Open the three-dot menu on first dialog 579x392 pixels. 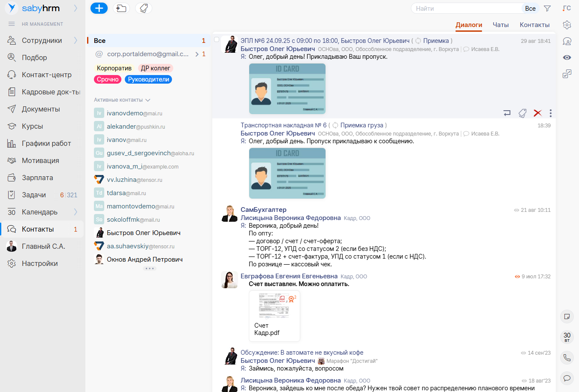pos(551,113)
